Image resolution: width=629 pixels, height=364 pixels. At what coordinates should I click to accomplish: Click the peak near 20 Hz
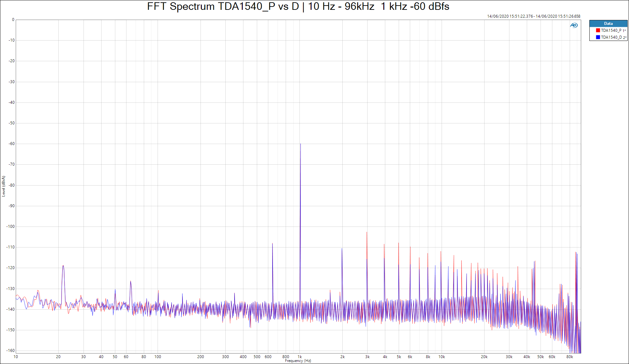(x=63, y=266)
